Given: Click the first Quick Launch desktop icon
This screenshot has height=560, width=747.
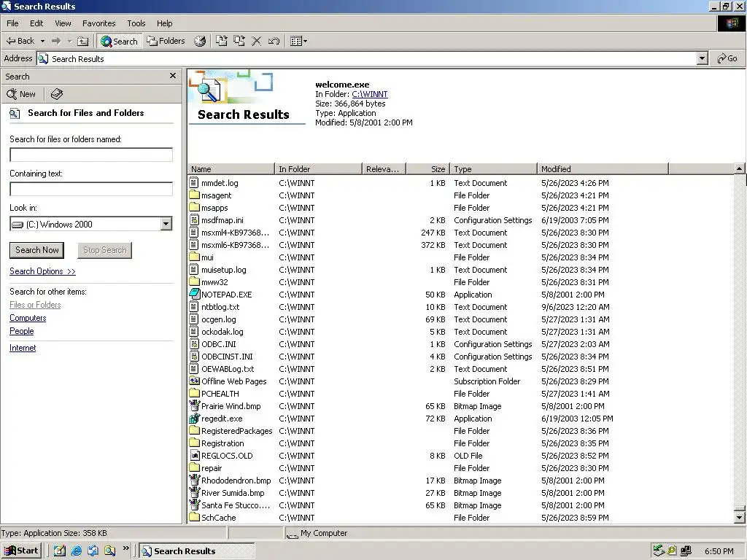Looking at the screenshot, I should point(60,551).
